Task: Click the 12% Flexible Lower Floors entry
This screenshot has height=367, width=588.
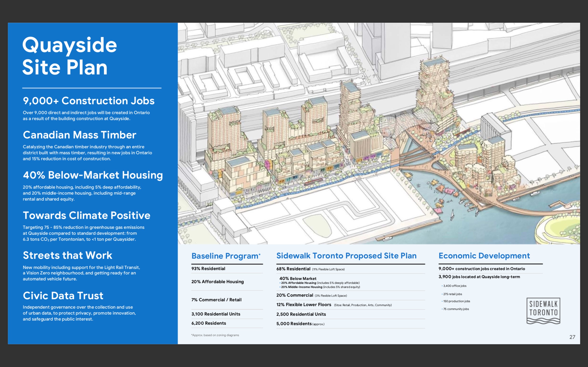Action: tap(303, 304)
